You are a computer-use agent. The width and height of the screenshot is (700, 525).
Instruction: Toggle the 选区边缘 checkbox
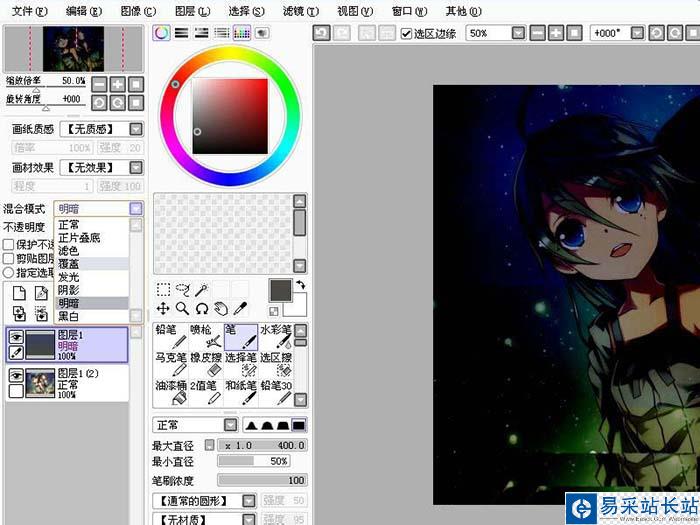tap(406, 33)
